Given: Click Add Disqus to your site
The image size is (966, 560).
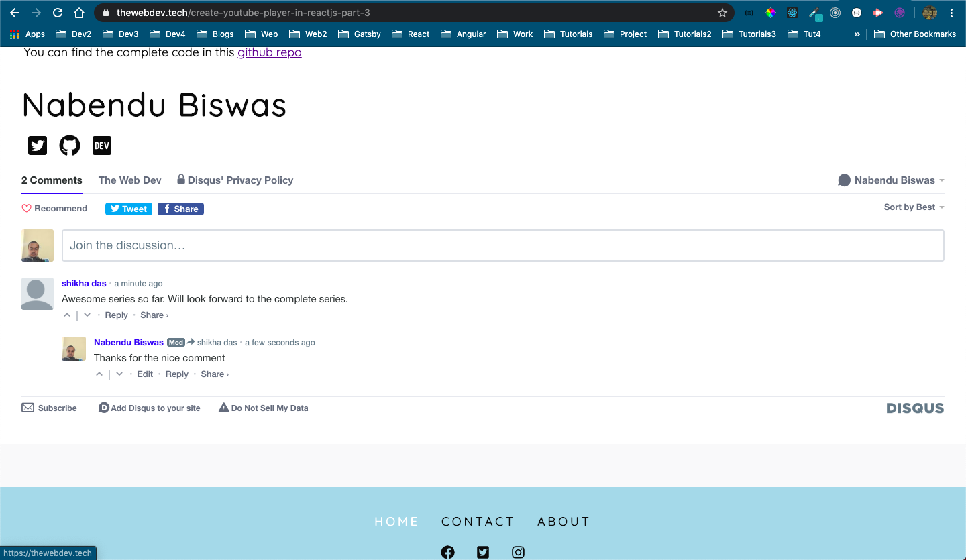Looking at the screenshot, I should (150, 408).
